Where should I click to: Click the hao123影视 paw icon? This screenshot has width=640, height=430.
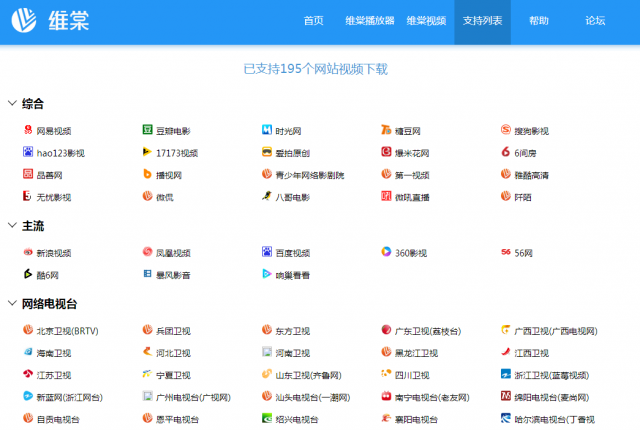point(28,152)
